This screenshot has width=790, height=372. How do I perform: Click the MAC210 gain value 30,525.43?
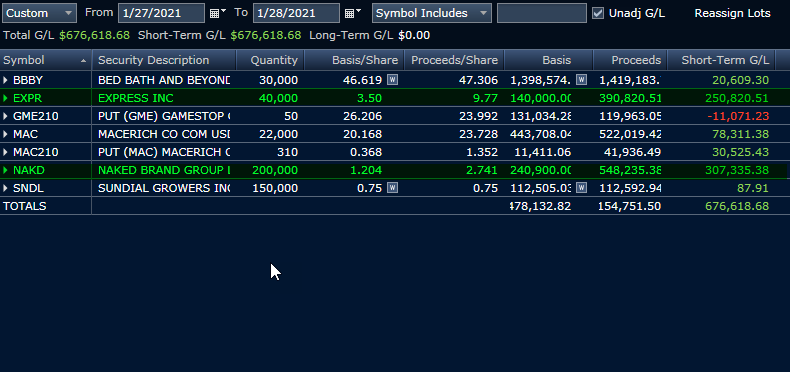742,152
